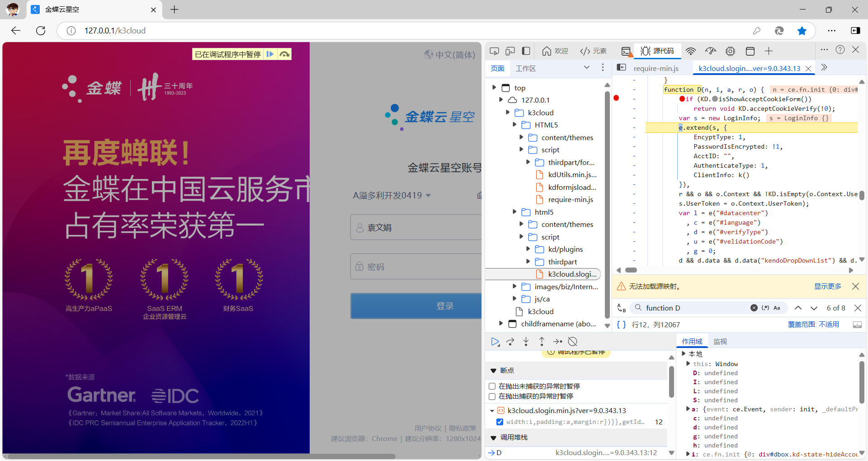
Task: Open the memory panel chip icon
Action: [730, 51]
